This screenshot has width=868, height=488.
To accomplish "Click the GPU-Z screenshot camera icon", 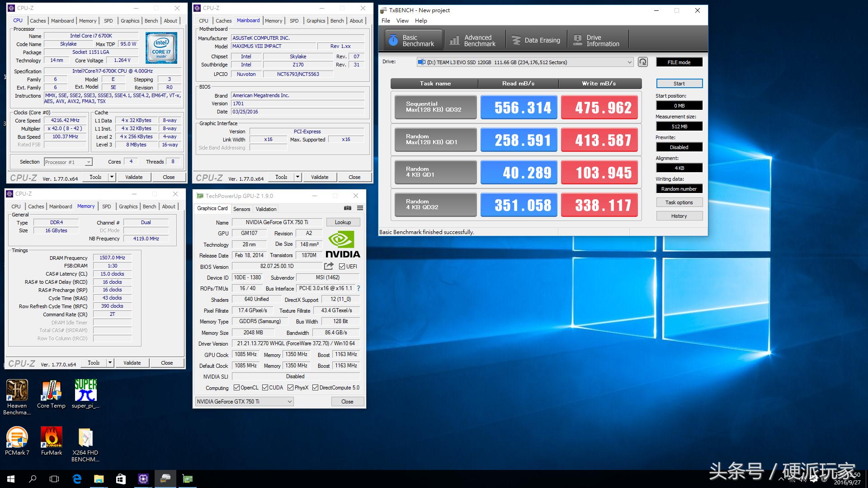I will point(347,208).
